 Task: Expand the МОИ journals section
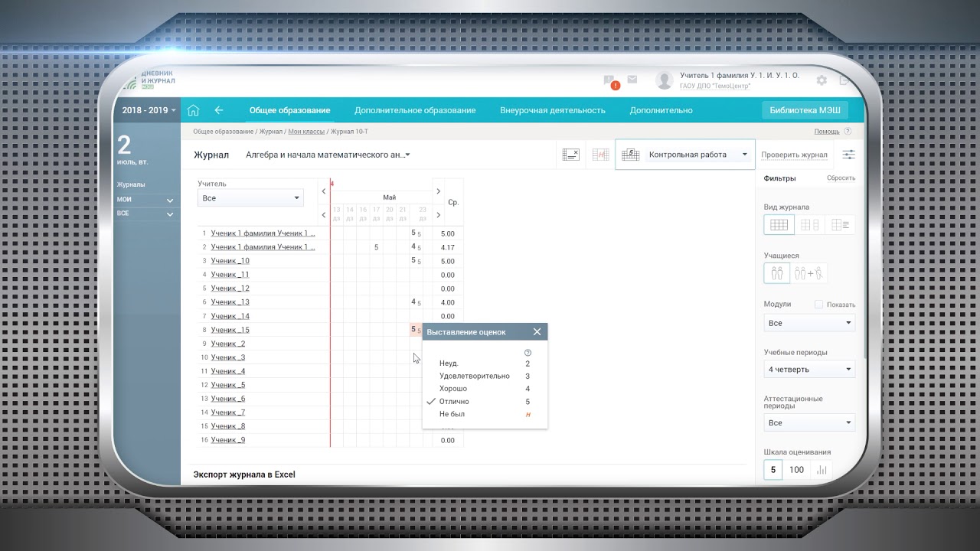tap(146, 200)
